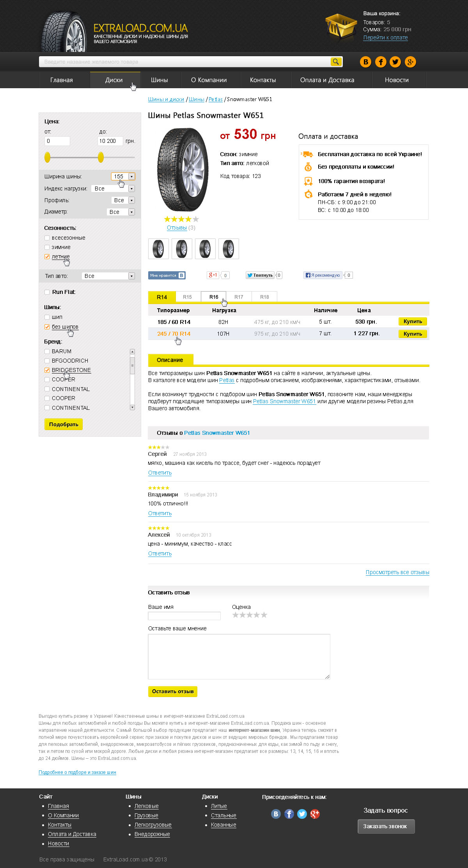Click Facebook 'Я рекомендую' button
The height and width of the screenshot is (868, 468).
(323, 275)
